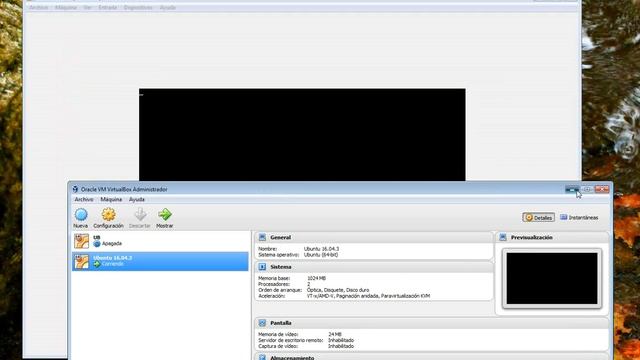Click the Mostrar green arrow icon
Image resolution: width=640 pixels, height=360 pixels.
pos(165,214)
